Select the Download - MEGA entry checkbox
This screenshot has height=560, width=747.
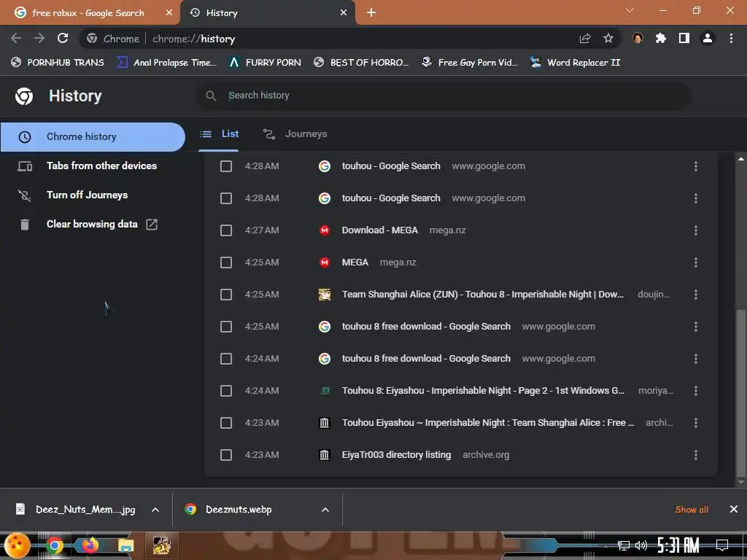226,230
